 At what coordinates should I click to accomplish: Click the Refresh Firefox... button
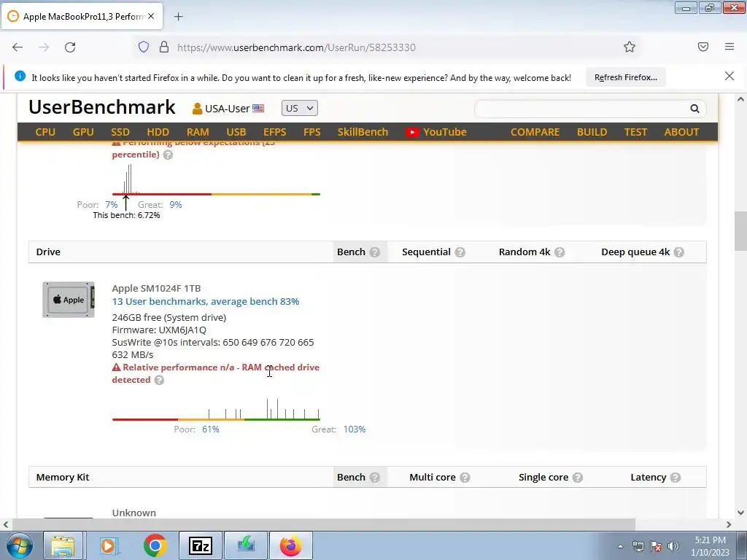click(x=625, y=77)
